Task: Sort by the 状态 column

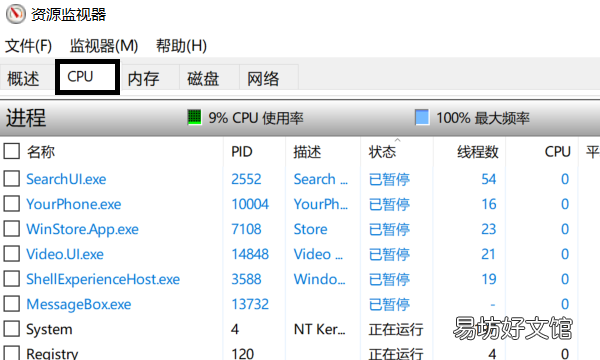Action: [x=382, y=152]
